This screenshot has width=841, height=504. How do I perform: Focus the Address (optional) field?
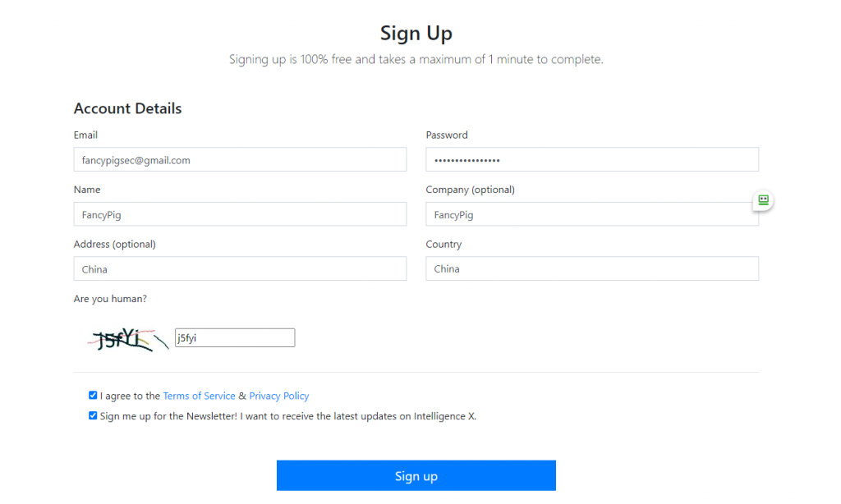pyautogui.click(x=240, y=269)
